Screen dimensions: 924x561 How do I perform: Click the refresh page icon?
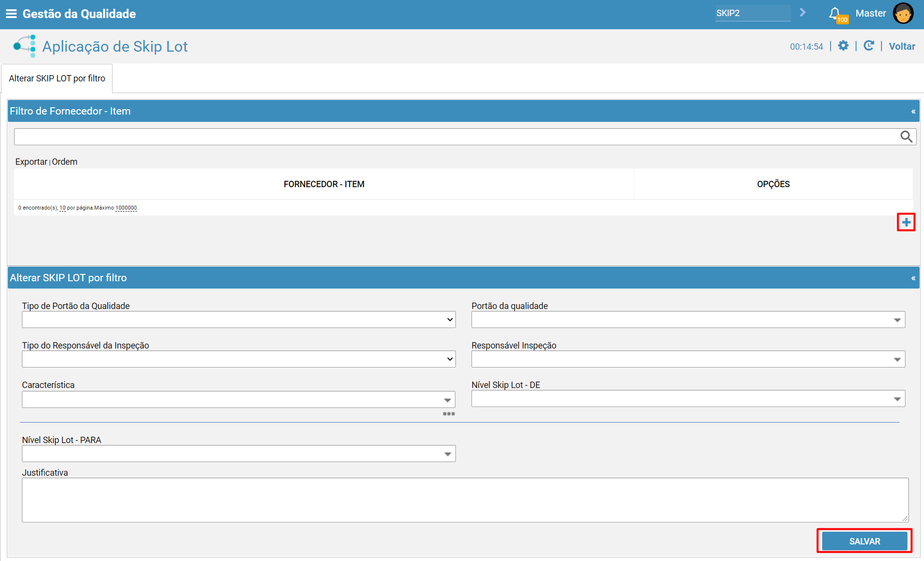(x=868, y=46)
